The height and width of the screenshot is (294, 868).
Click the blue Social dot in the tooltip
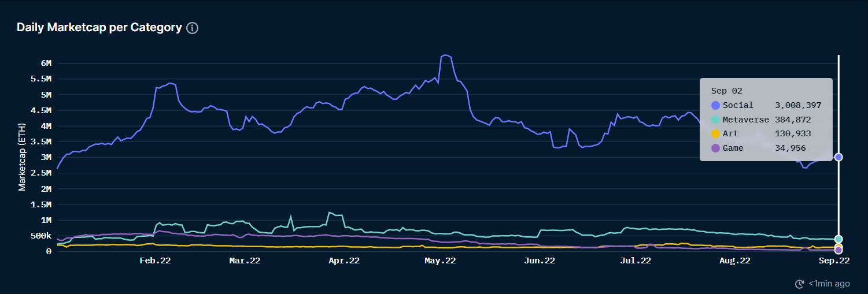point(715,105)
